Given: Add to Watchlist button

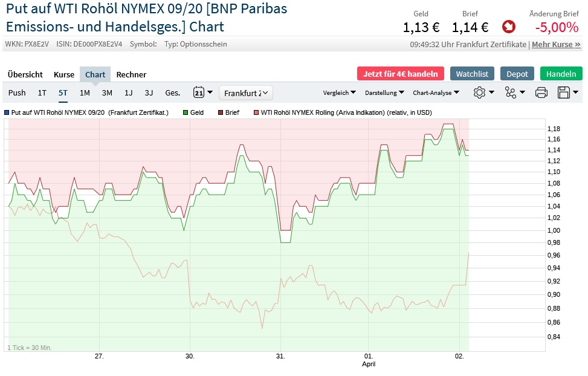Looking at the screenshot, I should [472, 74].
